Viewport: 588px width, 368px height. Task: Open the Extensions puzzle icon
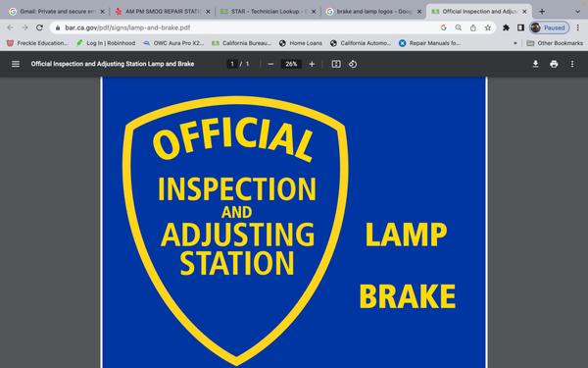pyautogui.click(x=506, y=27)
